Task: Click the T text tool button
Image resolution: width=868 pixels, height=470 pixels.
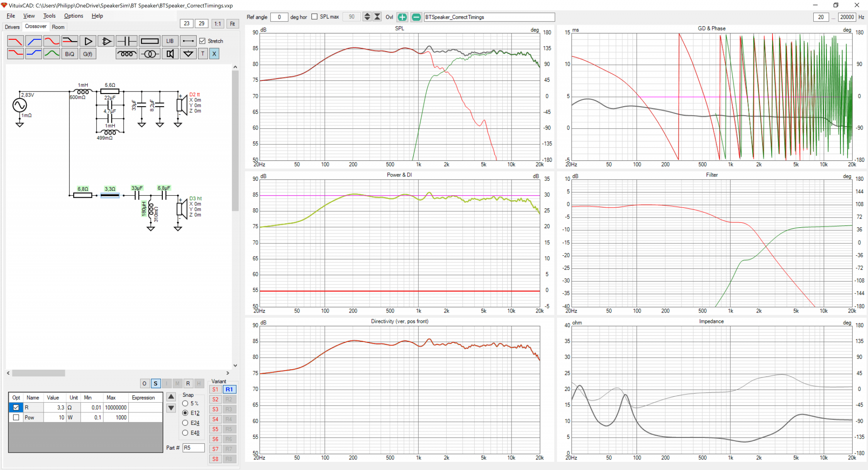Action: tap(203, 54)
